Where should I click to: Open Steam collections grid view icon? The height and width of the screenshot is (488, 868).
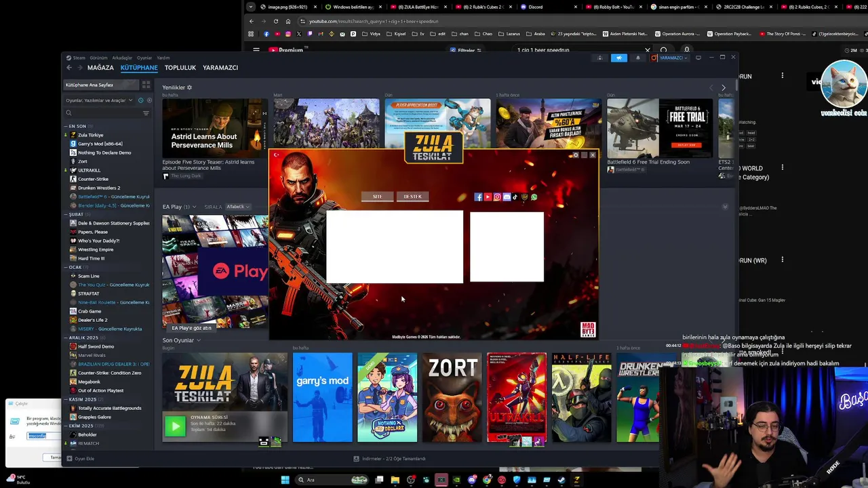pos(146,85)
